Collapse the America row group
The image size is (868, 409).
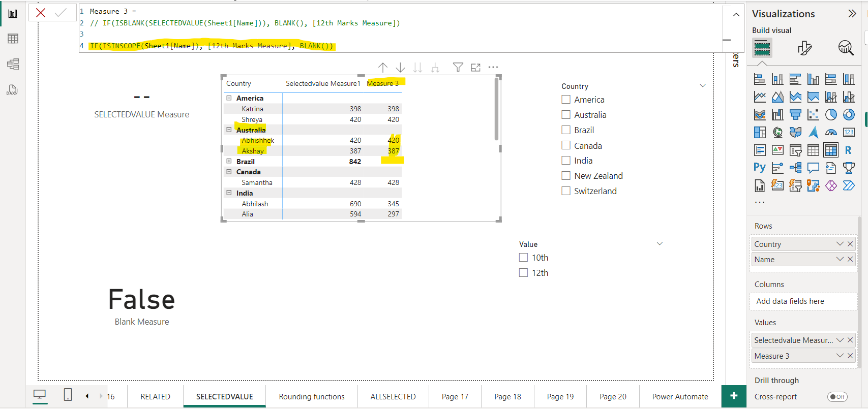coord(229,98)
